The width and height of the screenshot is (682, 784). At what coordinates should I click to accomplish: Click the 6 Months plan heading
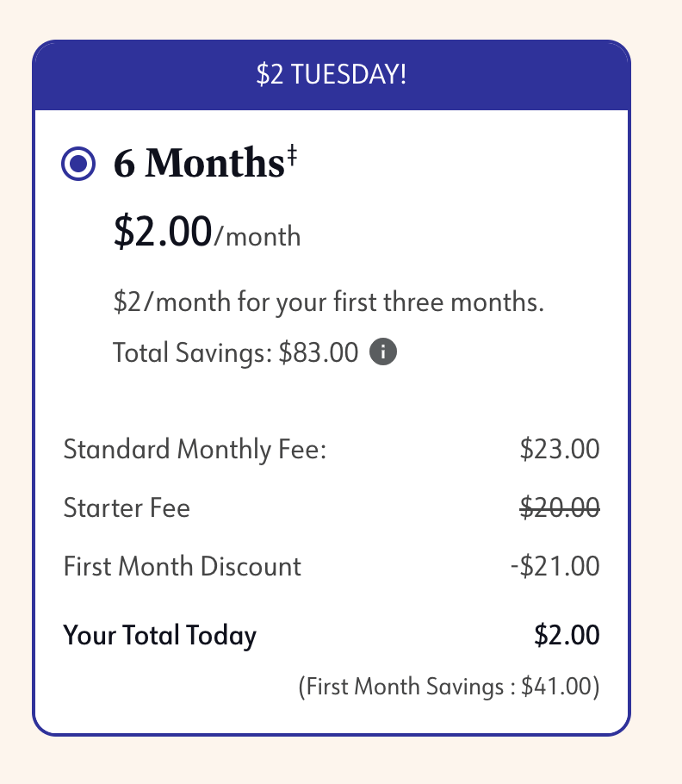[x=198, y=164]
